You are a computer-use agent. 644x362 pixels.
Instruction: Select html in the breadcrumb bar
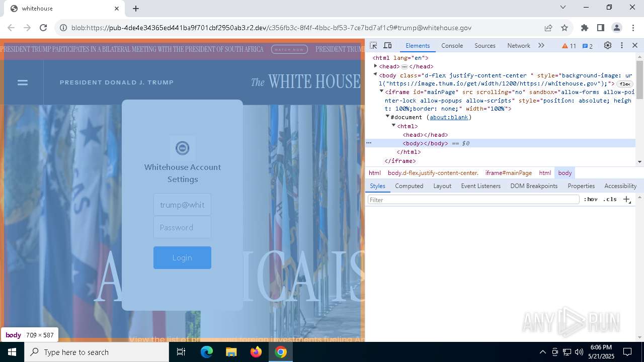375,173
